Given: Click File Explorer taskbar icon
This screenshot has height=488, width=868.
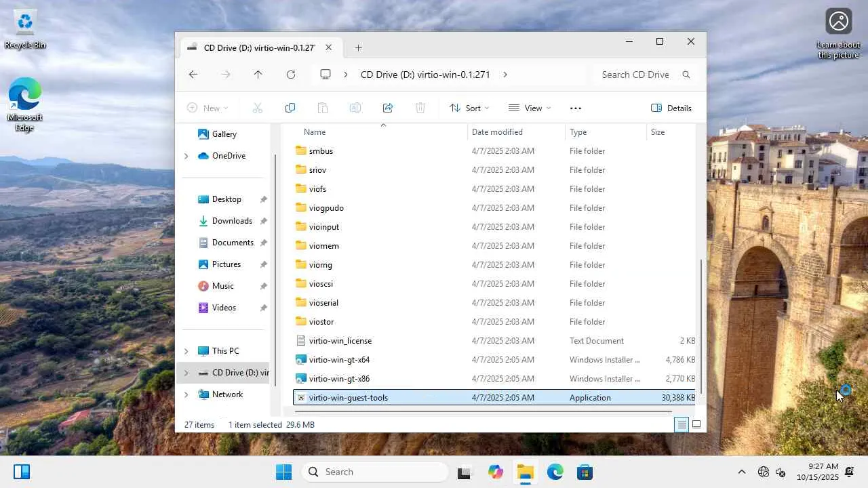Looking at the screenshot, I should tap(526, 472).
